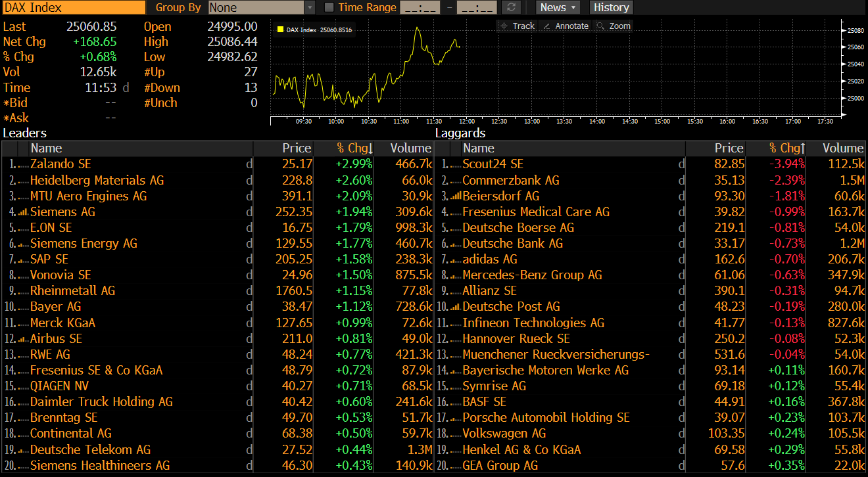Click the 'd' dividend icon next to Zalando SE

249,164
